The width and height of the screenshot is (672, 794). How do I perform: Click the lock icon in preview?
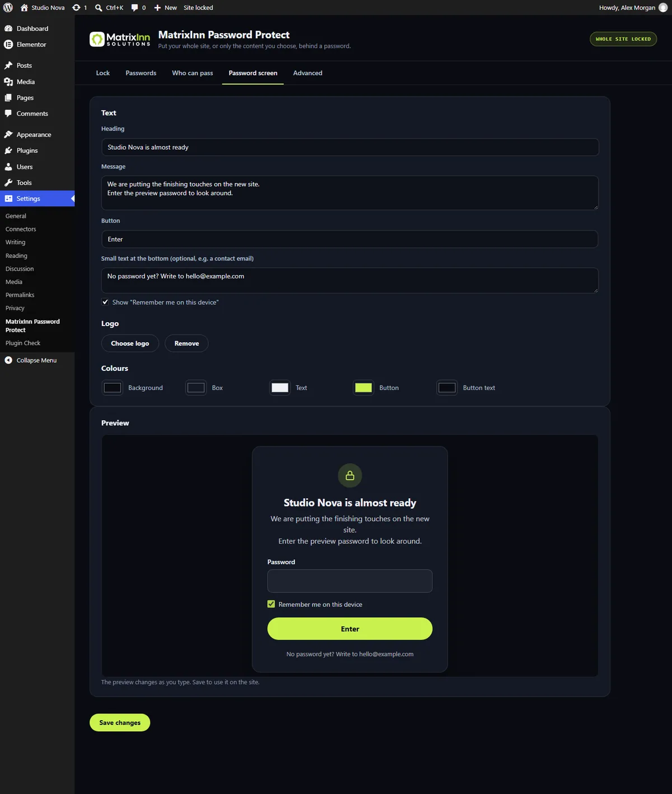350,476
